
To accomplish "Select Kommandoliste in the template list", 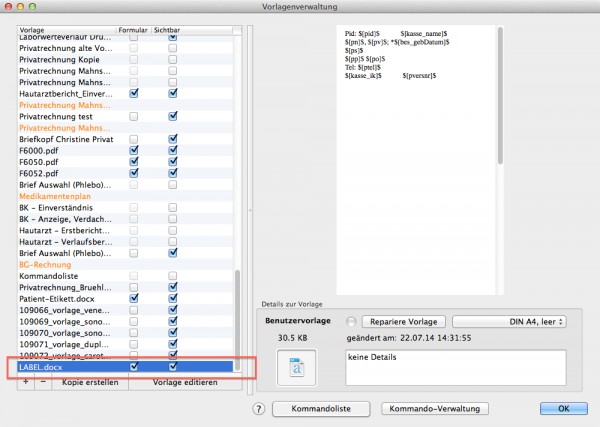I will [x=49, y=276].
